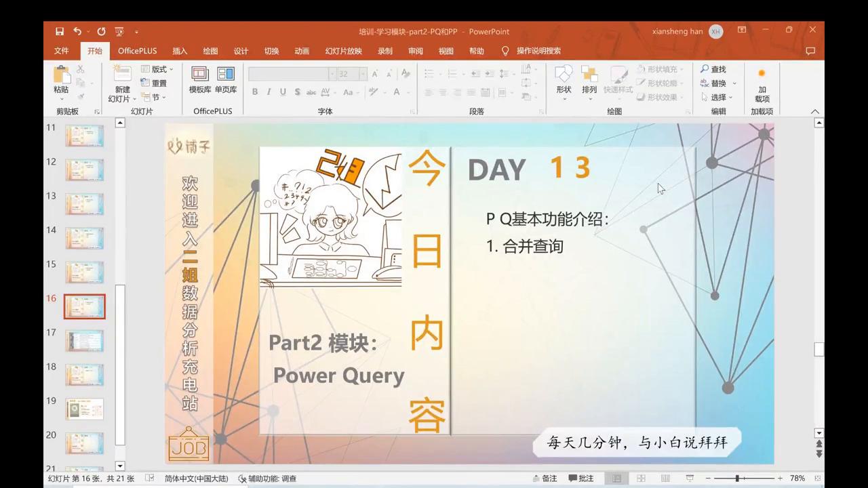
Task: Switch to the 幻灯片放映 (Slide Show) tab
Action: tap(342, 50)
